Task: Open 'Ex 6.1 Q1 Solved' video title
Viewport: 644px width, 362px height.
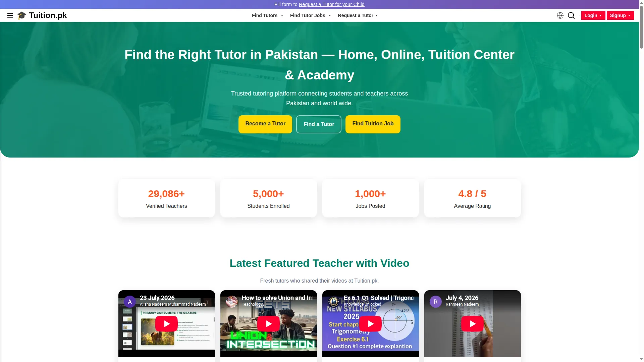Action: 379,298
